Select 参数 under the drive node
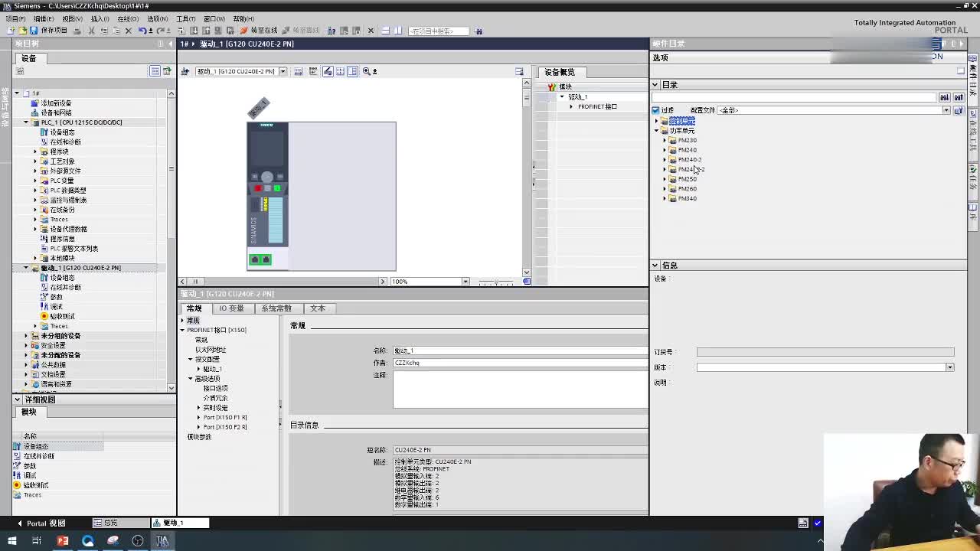The image size is (980, 551). pyautogui.click(x=56, y=297)
